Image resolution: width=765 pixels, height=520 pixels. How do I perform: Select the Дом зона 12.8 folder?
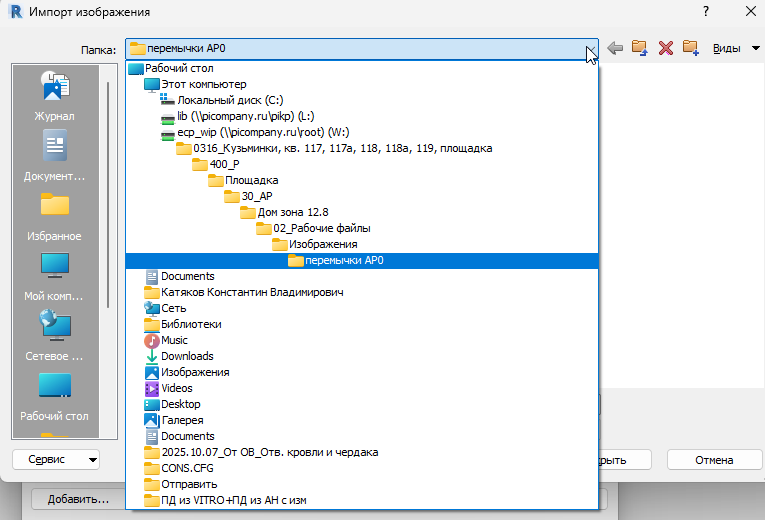point(362,213)
